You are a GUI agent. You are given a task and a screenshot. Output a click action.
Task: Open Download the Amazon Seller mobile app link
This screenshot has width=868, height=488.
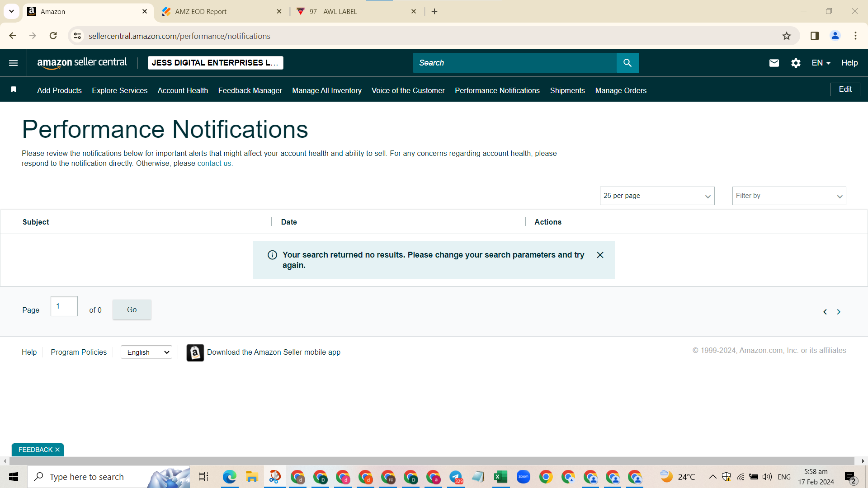pyautogui.click(x=274, y=352)
